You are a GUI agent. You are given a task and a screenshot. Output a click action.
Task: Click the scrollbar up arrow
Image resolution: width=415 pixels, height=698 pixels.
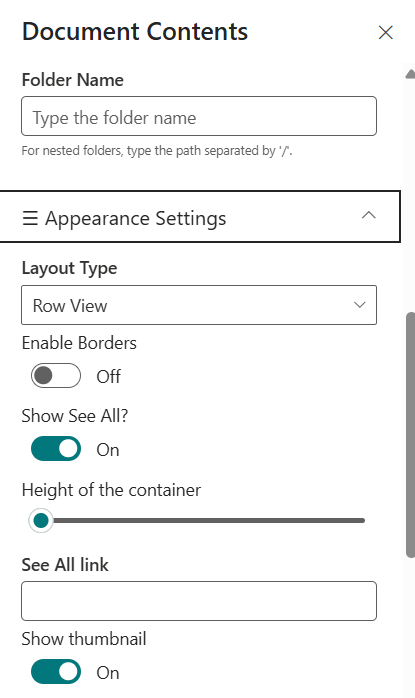[411, 74]
